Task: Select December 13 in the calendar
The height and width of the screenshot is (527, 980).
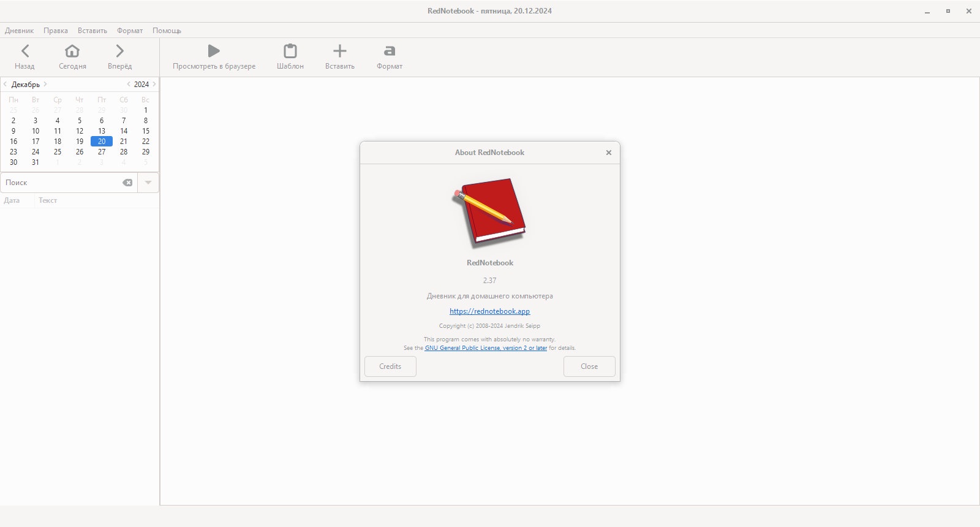Action: (102, 131)
